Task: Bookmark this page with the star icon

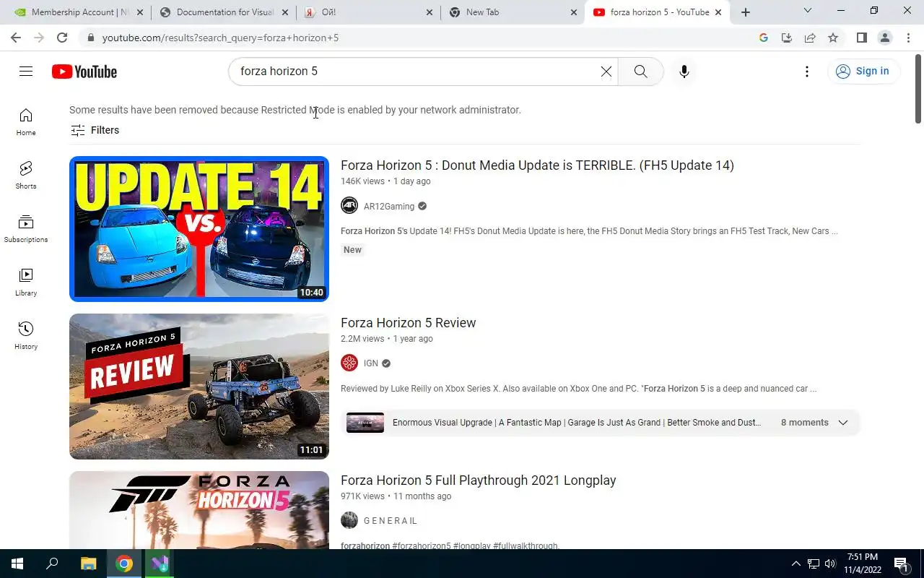Action: [x=833, y=38]
